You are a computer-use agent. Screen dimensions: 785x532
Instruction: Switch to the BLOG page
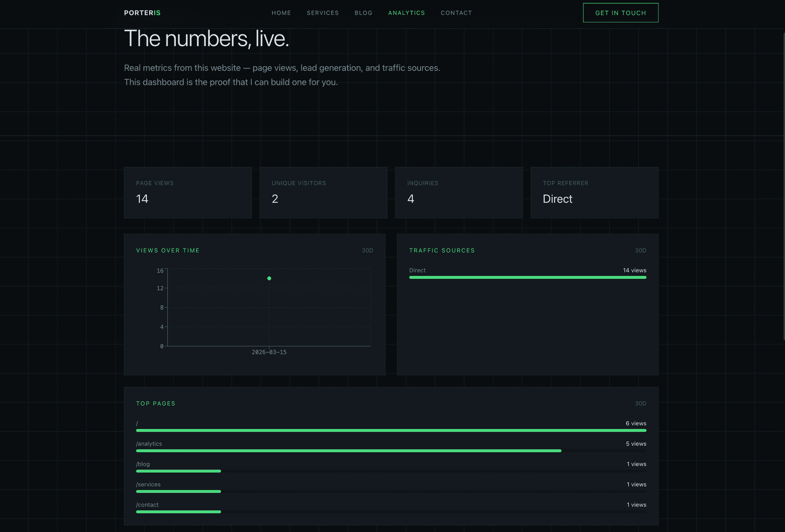[363, 13]
